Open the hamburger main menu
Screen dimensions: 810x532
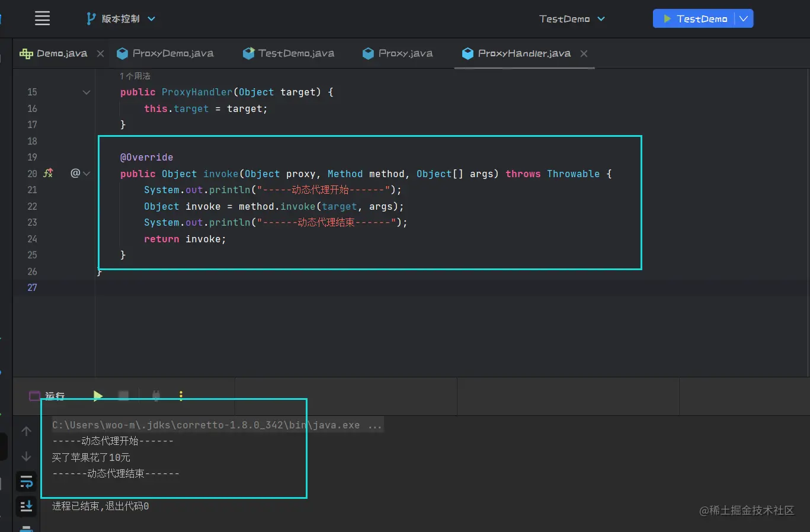click(x=42, y=18)
